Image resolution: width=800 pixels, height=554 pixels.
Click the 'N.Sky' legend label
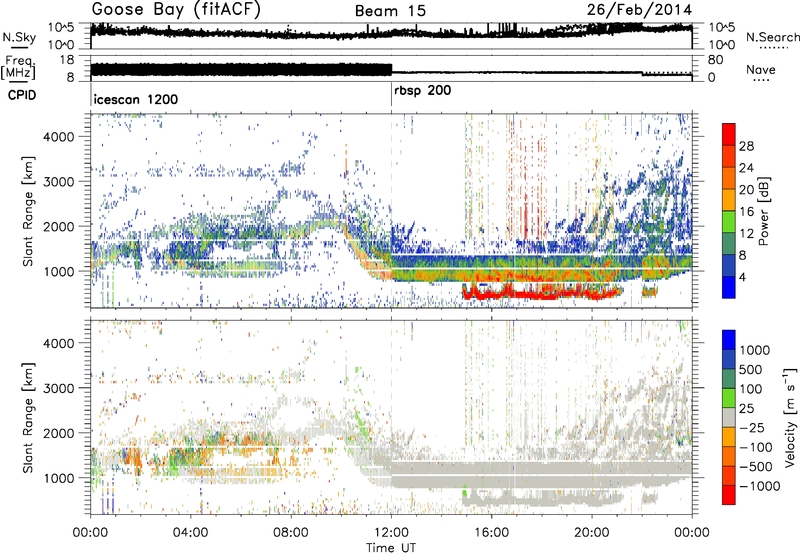click(19, 37)
